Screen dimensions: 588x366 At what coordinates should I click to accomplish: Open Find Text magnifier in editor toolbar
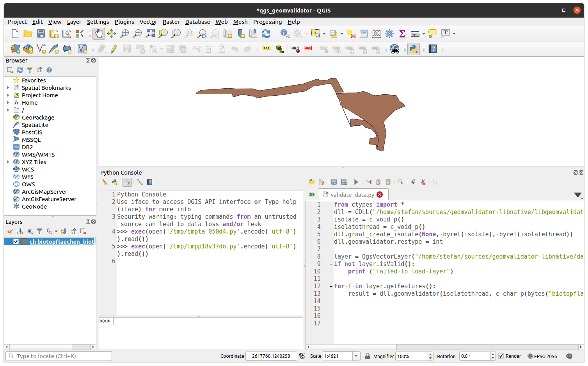pyautogui.click(x=400, y=182)
